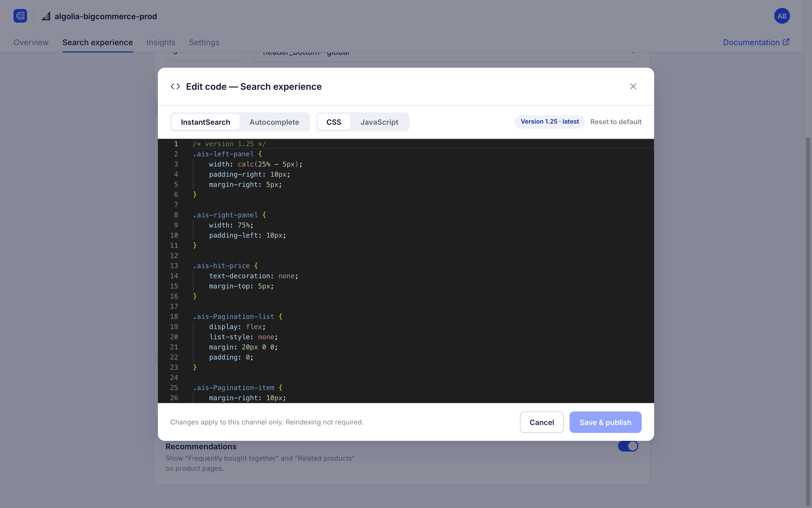
Task: Click the Algolia logo icon
Action: coord(20,16)
